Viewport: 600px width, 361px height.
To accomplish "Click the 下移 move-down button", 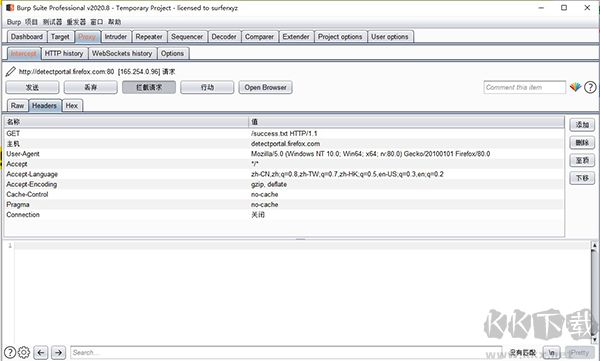I will point(582,178).
